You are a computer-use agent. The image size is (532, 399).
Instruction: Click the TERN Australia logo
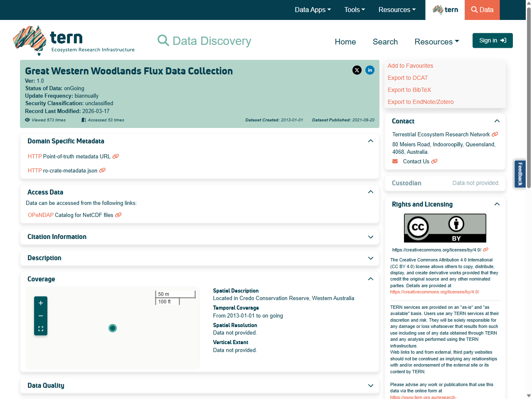pos(74,40)
